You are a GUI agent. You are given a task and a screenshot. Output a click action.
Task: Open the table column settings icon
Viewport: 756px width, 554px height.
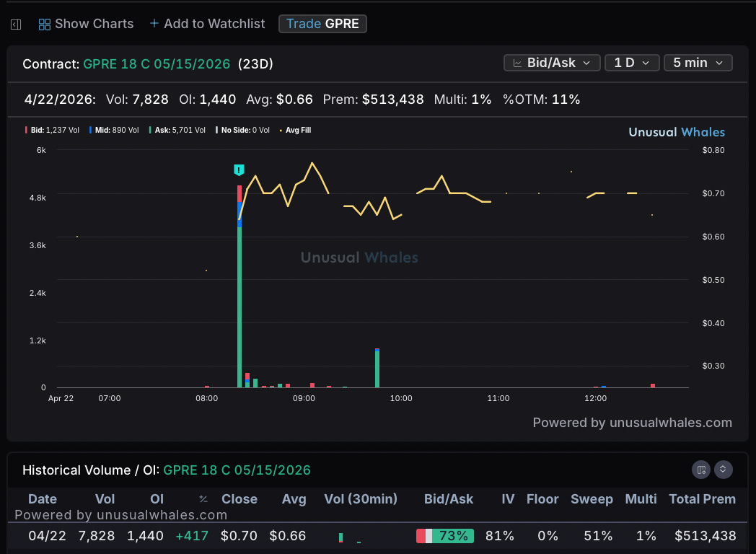pos(701,470)
